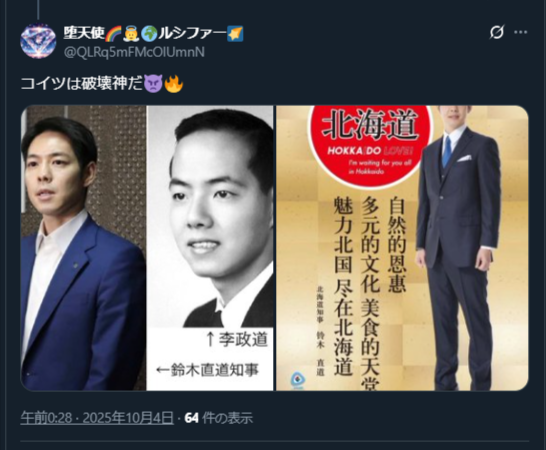Open the Grok explain-post icon
The height and width of the screenshot is (450, 546).
pyautogui.click(x=497, y=32)
